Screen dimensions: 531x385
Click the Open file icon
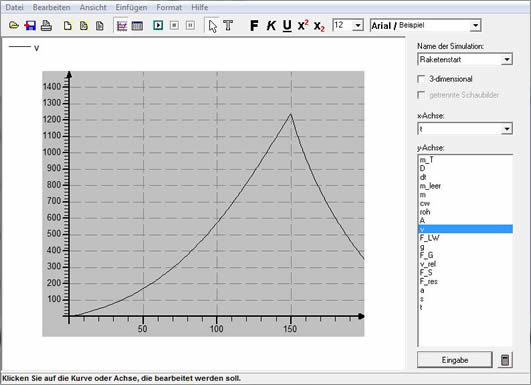point(14,25)
